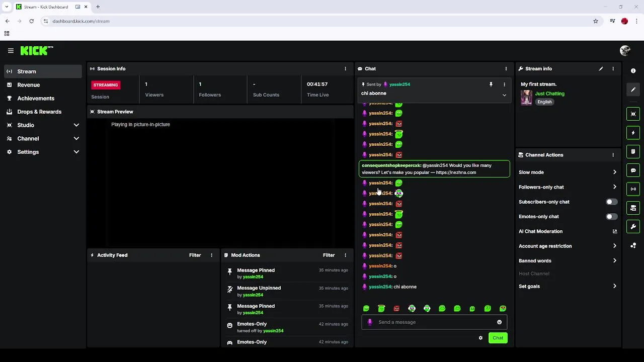Select Stream in the sidebar
Image resolution: width=644 pixels, height=362 pixels.
pyautogui.click(x=43, y=71)
